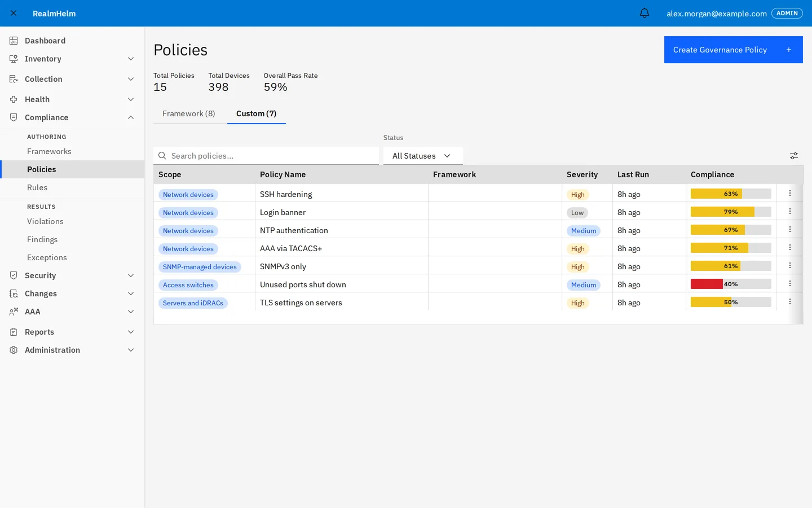
Task: Click the Low severity badge
Action: pyautogui.click(x=577, y=213)
